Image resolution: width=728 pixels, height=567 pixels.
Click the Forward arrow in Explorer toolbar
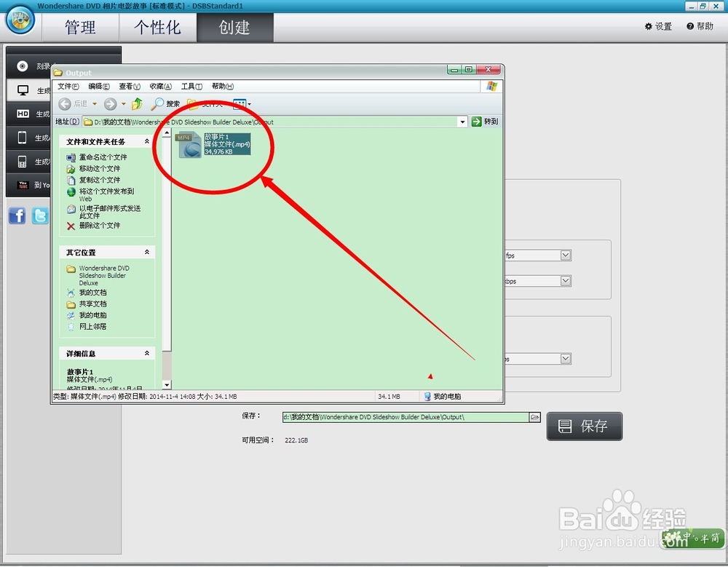coord(110,104)
